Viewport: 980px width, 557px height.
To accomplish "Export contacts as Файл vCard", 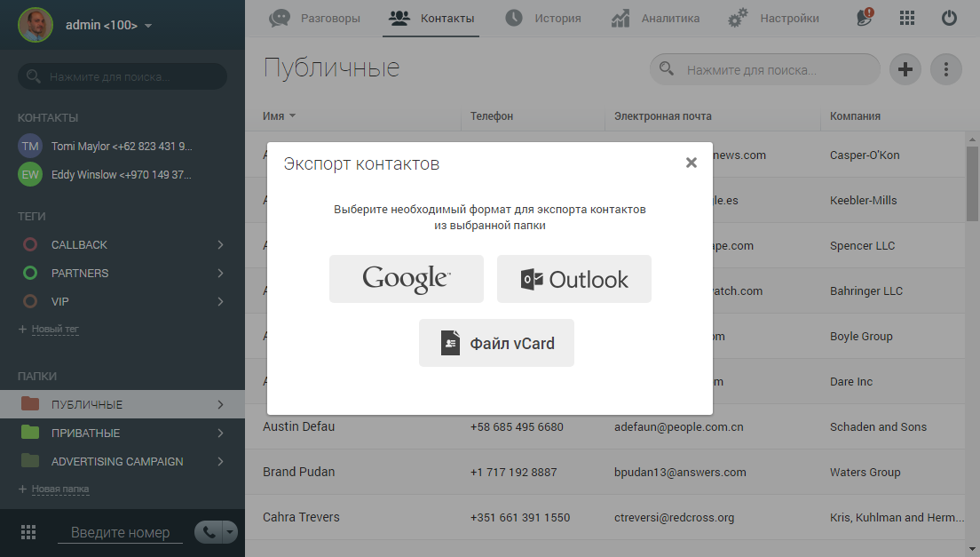I will pos(496,343).
